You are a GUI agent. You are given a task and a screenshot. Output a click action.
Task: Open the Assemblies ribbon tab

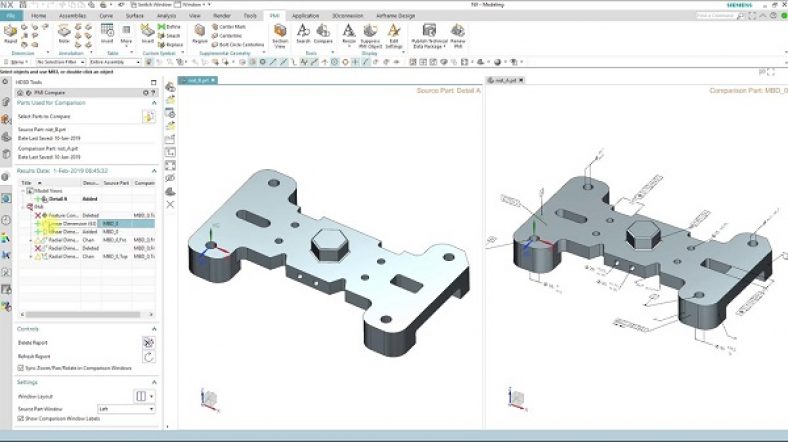click(x=72, y=16)
